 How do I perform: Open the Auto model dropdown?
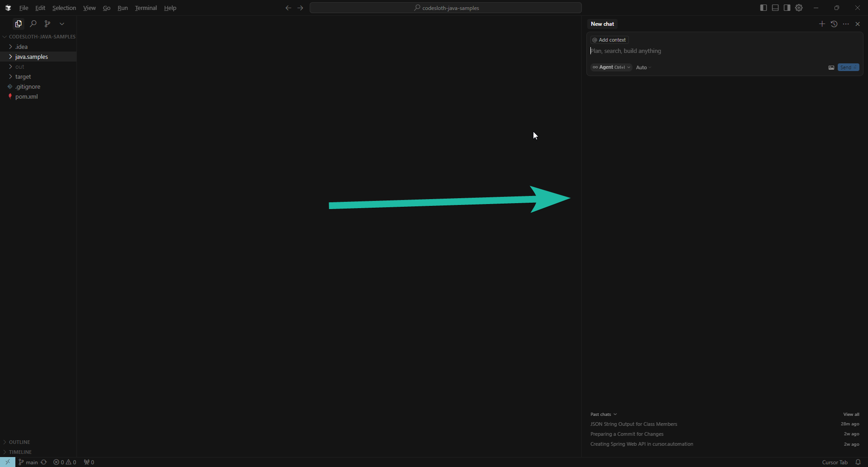click(x=643, y=67)
